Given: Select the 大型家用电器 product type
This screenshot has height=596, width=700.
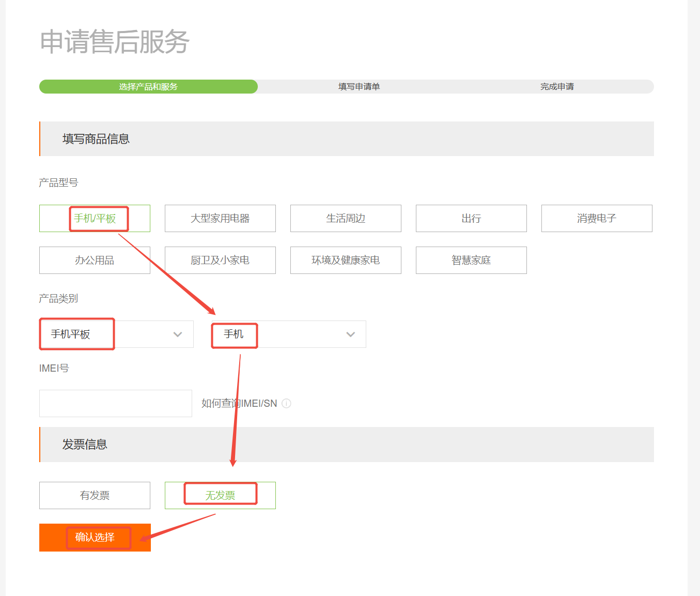Looking at the screenshot, I should point(220,219).
